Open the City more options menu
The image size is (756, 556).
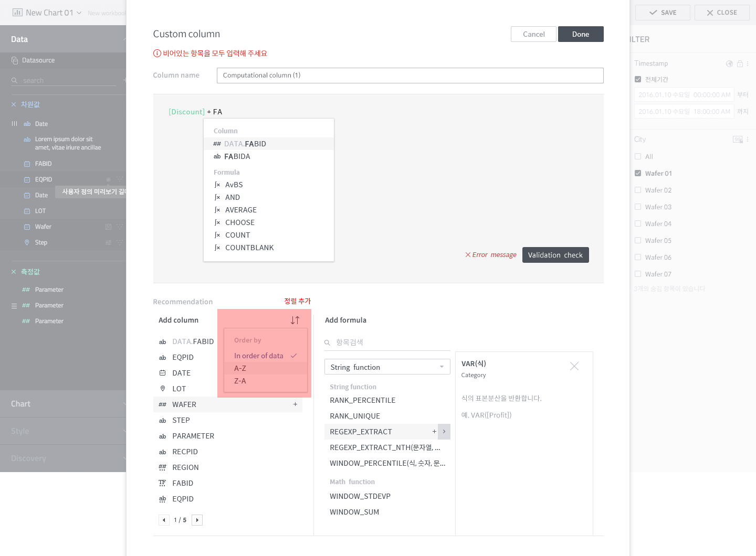tap(748, 140)
